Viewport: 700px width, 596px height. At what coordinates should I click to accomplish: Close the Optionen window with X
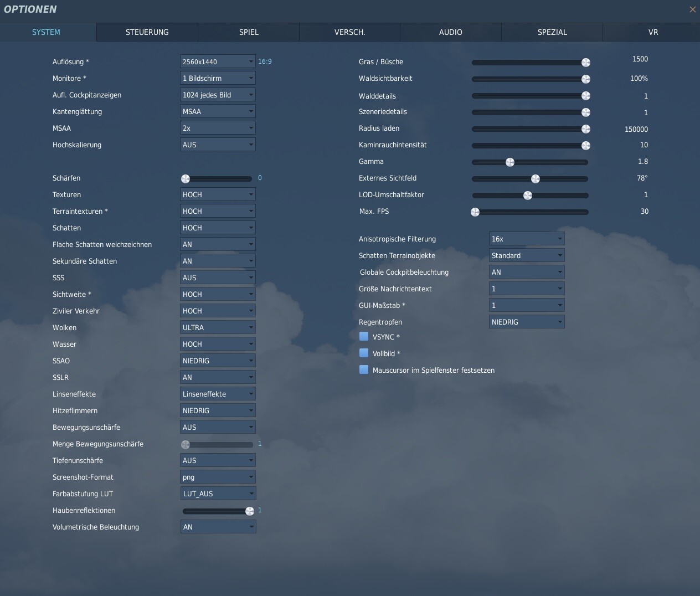pyautogui.click(x=692, y=9)
